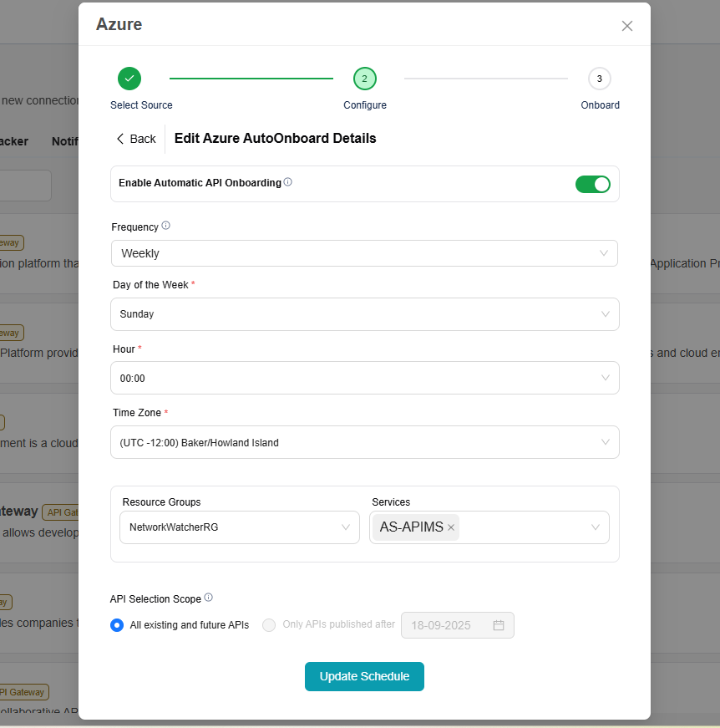720x728 pixels.
Task: Open the Day of the Week dropdown
Action: [364, 314]
